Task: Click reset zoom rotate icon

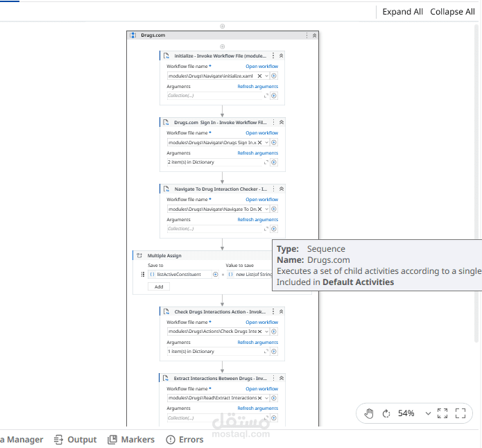Action: 386,413
